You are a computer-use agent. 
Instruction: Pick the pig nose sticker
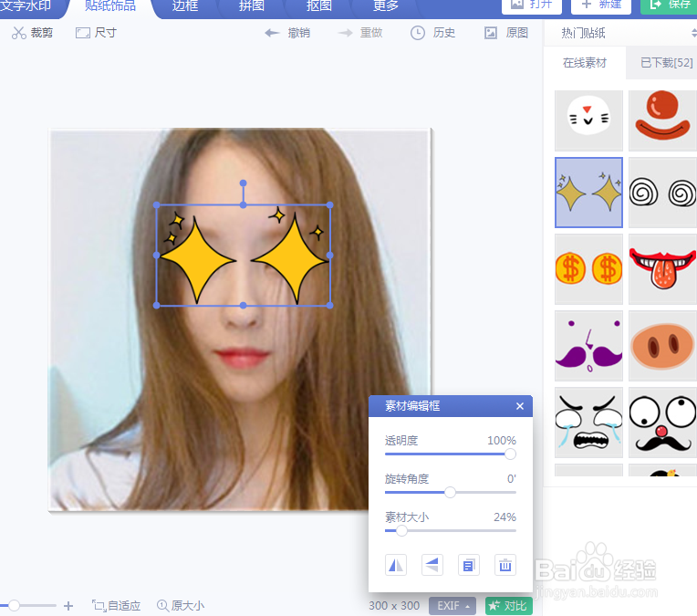(662, 346)
